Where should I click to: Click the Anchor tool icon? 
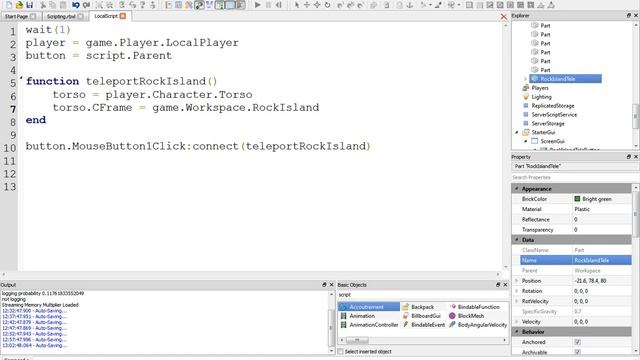click(410, 5)
